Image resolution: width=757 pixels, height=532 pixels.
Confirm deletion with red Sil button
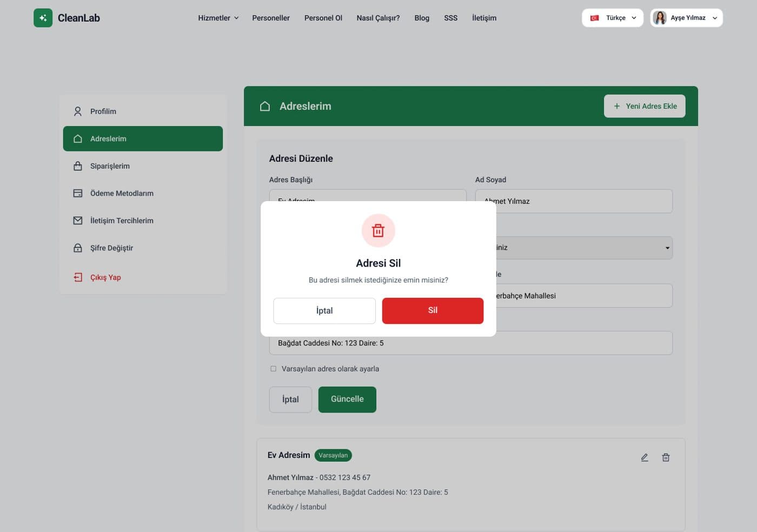433,311
